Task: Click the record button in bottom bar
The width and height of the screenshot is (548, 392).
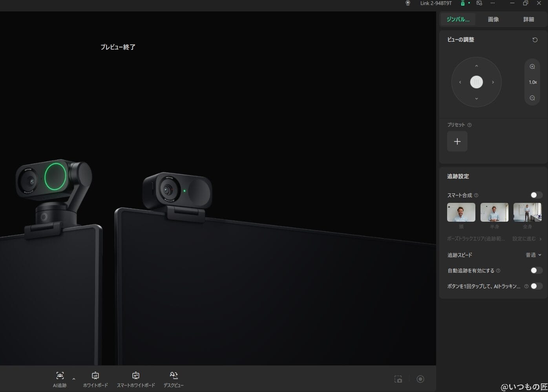Action: [420, 379]
